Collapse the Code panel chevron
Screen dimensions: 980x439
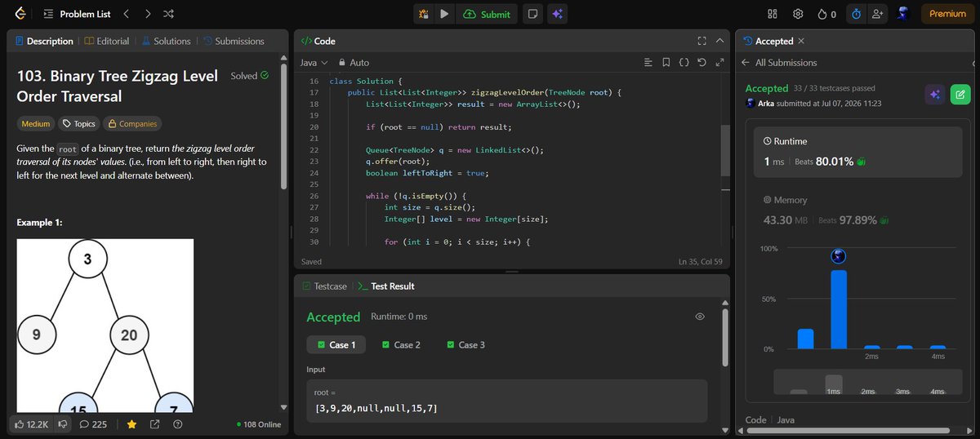tap(719, 41)
